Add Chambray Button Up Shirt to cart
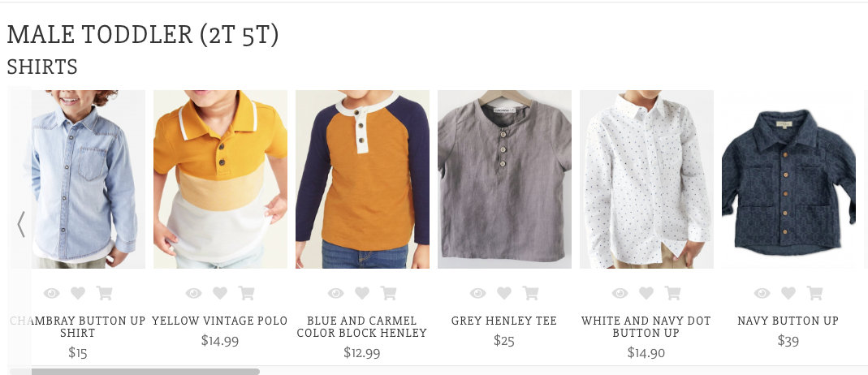868x375 pixels. (104, 293)
